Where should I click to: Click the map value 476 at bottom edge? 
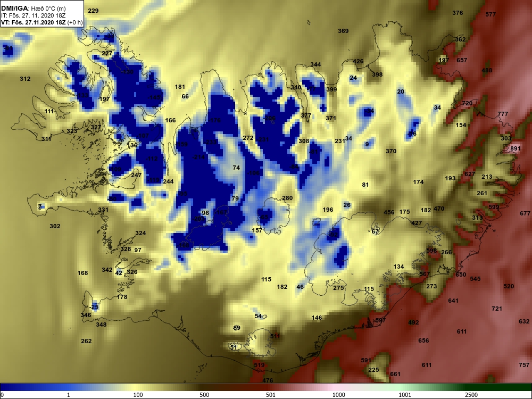pos(268,380)
